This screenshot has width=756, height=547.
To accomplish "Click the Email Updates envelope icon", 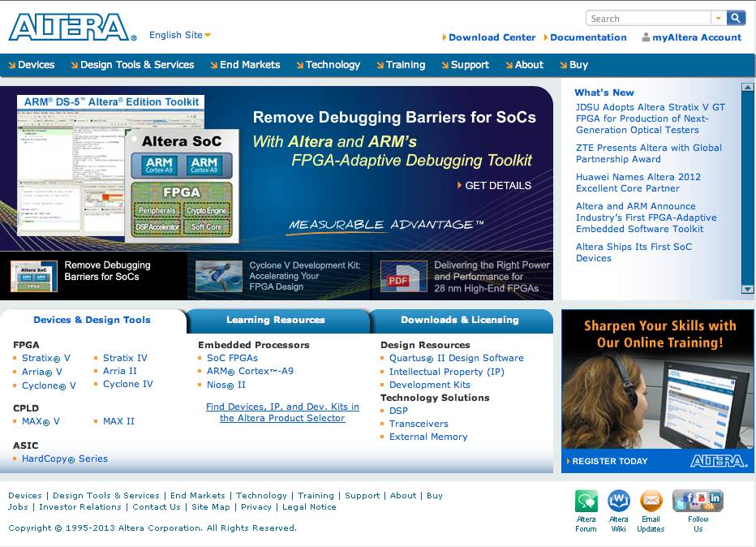I will point(651,501).
